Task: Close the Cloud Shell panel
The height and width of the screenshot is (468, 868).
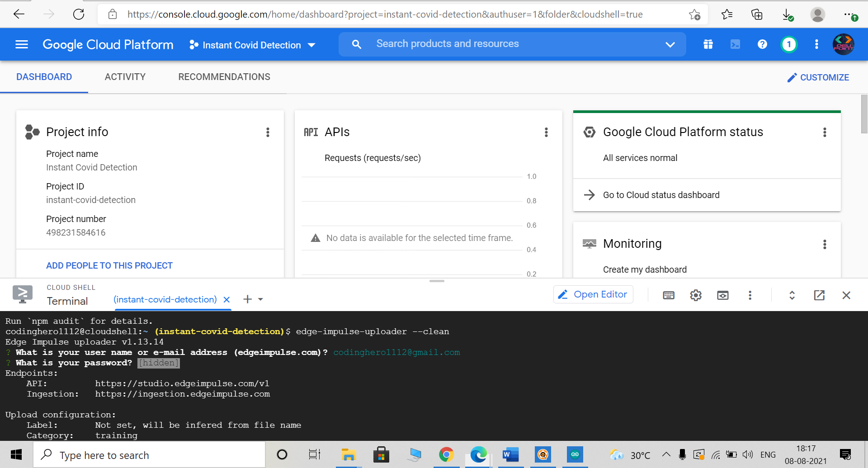Action: [x=846, y=295]
